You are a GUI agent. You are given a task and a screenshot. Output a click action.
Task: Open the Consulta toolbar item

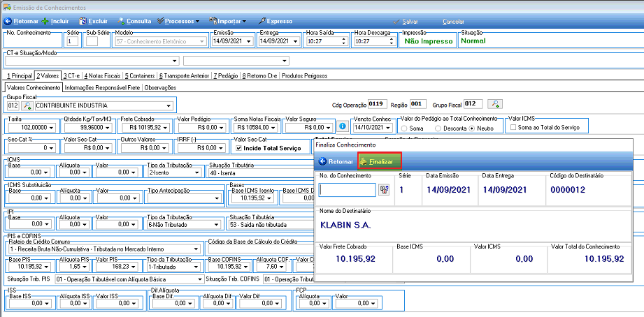(x=134, y=21)
